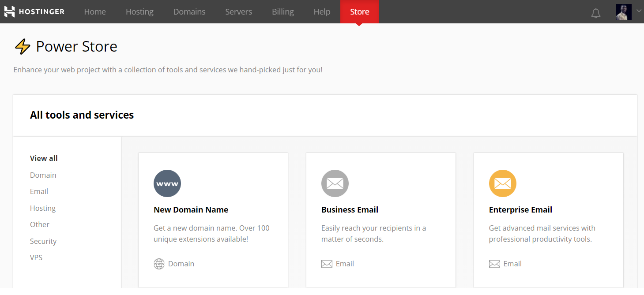Click the Hostinger logo icon
This screenshot has width=644, height=295.
coord(9,11)
